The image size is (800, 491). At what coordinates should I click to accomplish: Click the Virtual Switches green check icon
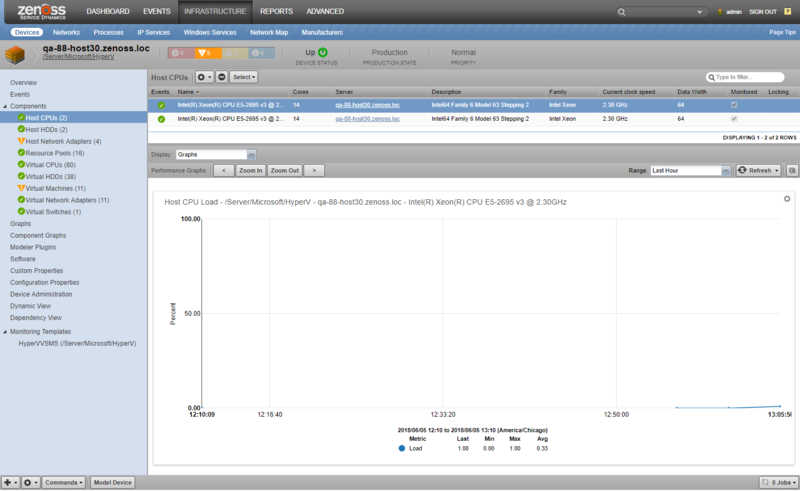pos(21,211)
